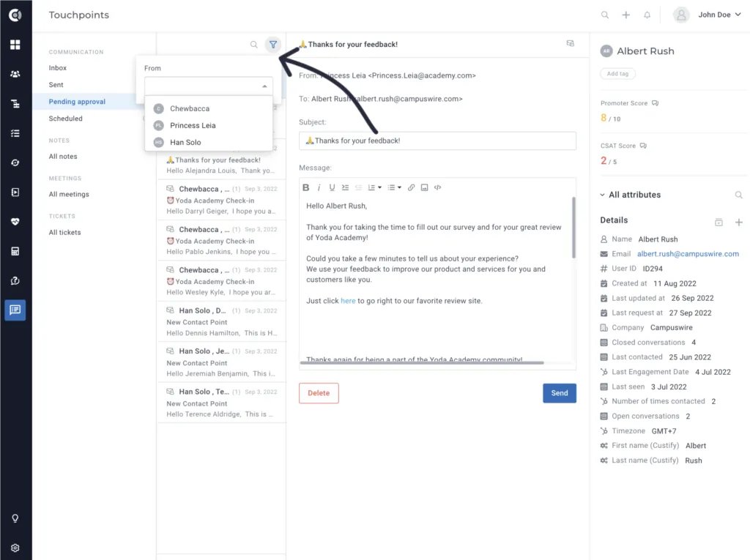
Task: Click the lightbulb icon in the sidebar
Action: coord(15,518)
